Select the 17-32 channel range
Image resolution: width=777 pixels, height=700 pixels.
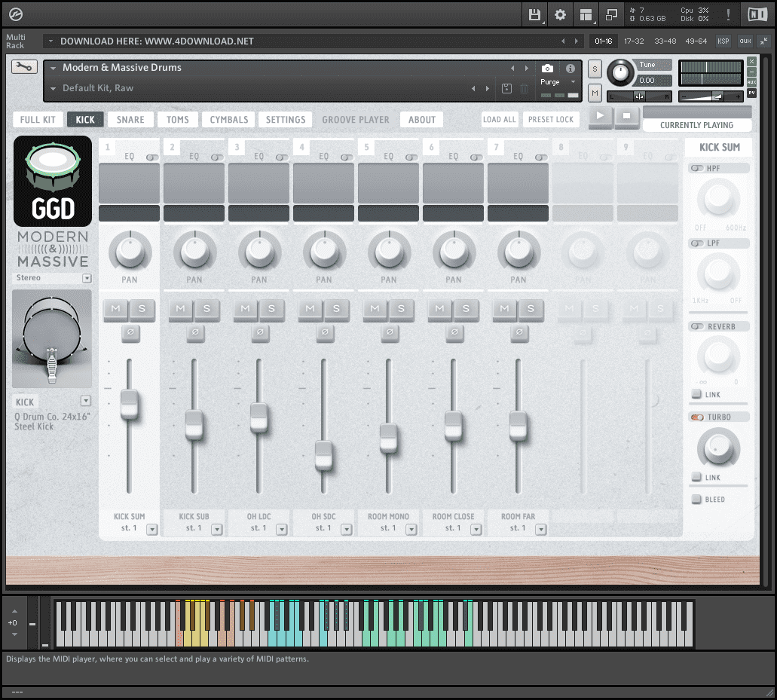(x=634, y=41)
